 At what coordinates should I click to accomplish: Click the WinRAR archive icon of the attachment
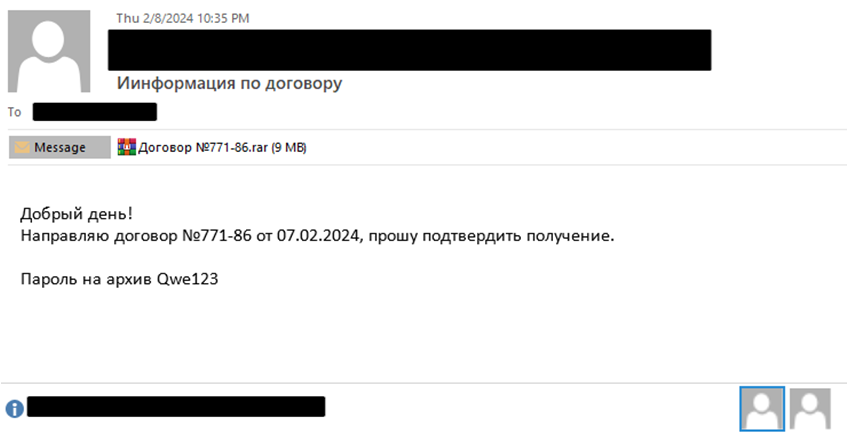tap(126, 148)
